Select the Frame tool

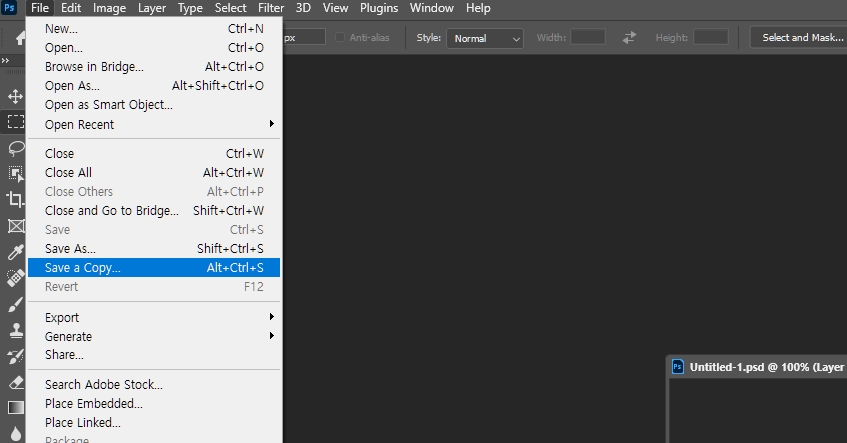15,226
